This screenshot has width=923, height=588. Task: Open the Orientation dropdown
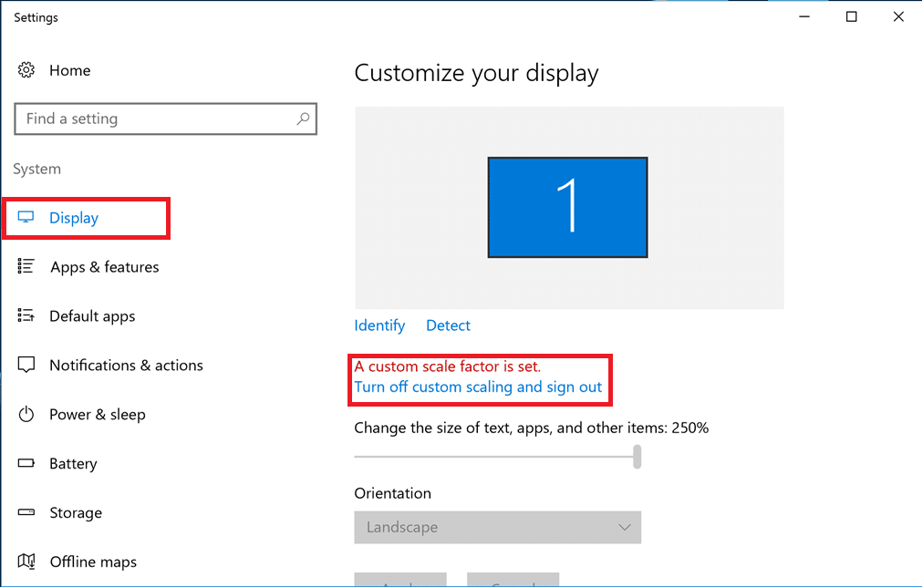498,527
